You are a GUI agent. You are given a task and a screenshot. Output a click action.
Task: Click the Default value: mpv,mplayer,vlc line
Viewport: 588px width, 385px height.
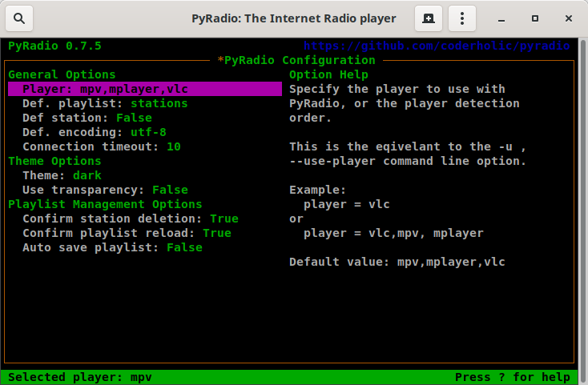[x=397, y=262]
